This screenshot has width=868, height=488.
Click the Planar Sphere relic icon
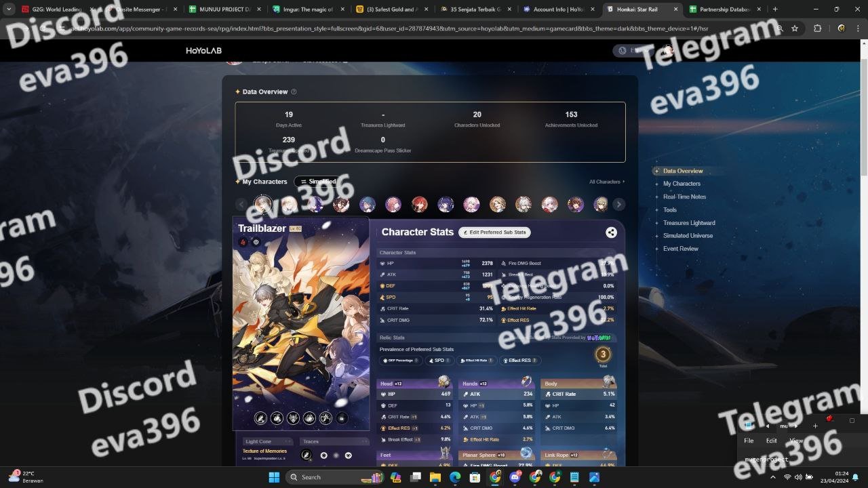[x=526, y=453]
